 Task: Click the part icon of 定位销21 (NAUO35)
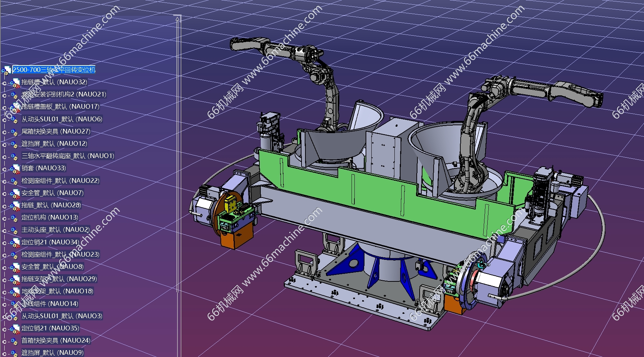[15, 329]
